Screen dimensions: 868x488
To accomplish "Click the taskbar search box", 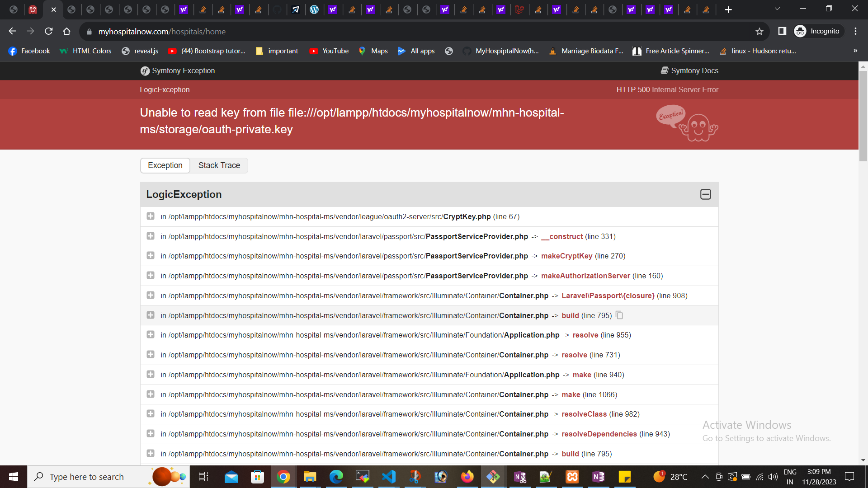I will 108,477.
